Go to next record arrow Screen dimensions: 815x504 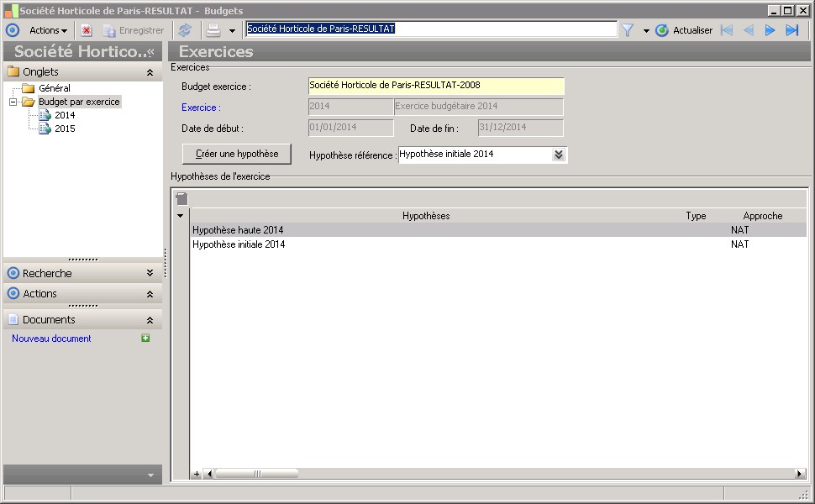770,30
